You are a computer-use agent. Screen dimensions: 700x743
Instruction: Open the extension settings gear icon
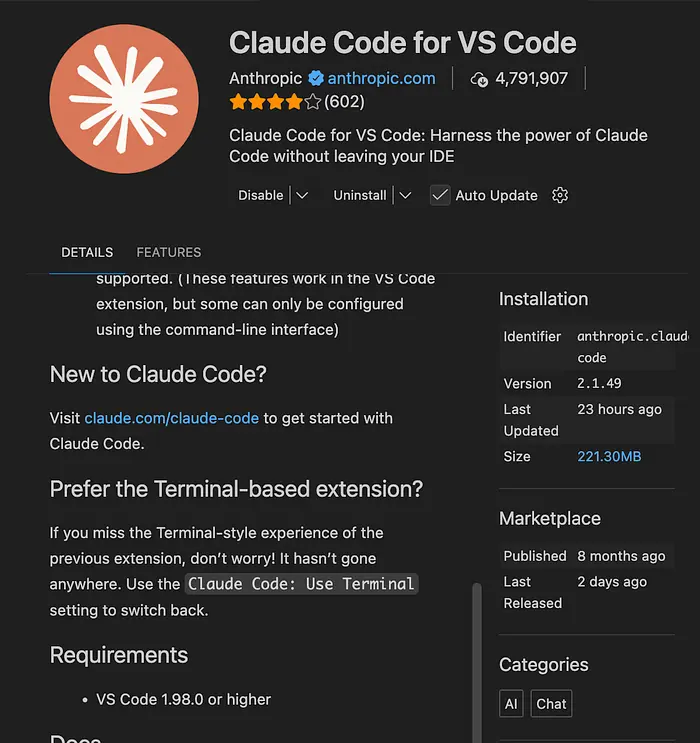(x=560, y=195)
